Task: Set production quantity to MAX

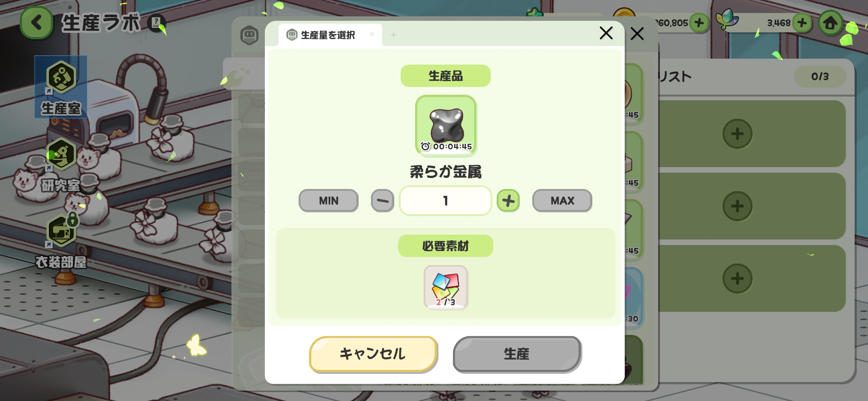Action: pos(562,201)
